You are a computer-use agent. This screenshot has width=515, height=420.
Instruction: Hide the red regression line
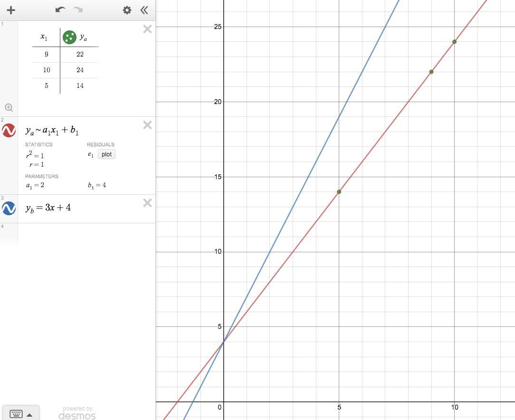(9, 130)
